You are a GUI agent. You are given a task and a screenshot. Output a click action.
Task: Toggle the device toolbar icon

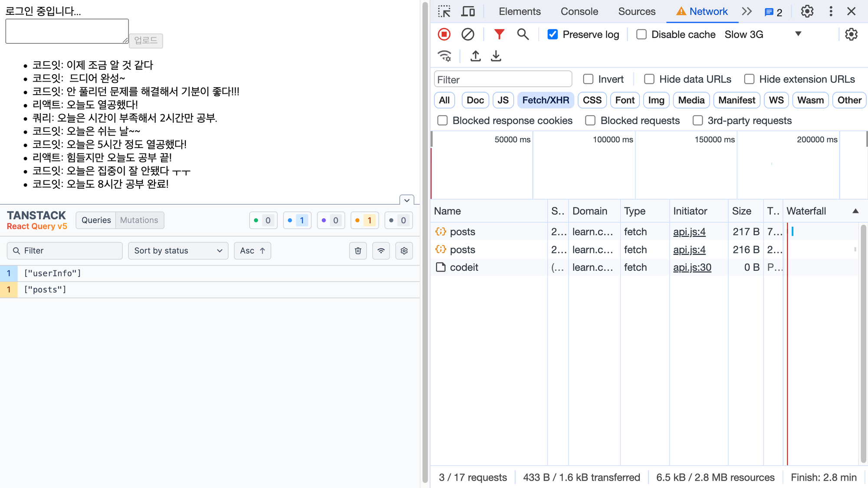[x=467, y=11]
